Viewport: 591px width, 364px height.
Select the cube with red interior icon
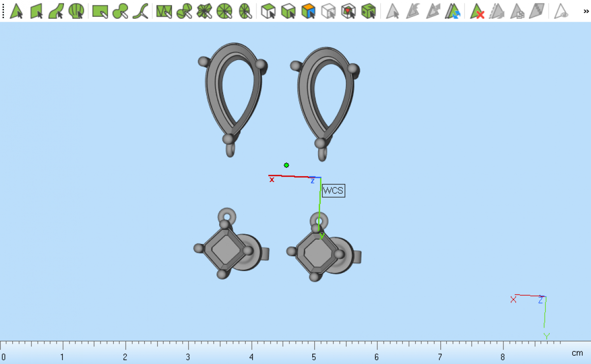click(349, 11)
